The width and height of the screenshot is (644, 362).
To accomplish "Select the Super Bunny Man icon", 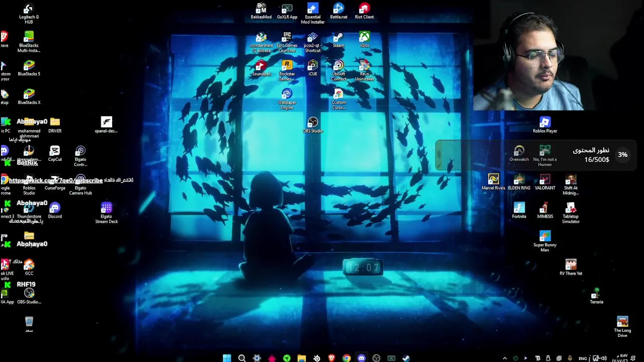I will [x=545, y=242].
